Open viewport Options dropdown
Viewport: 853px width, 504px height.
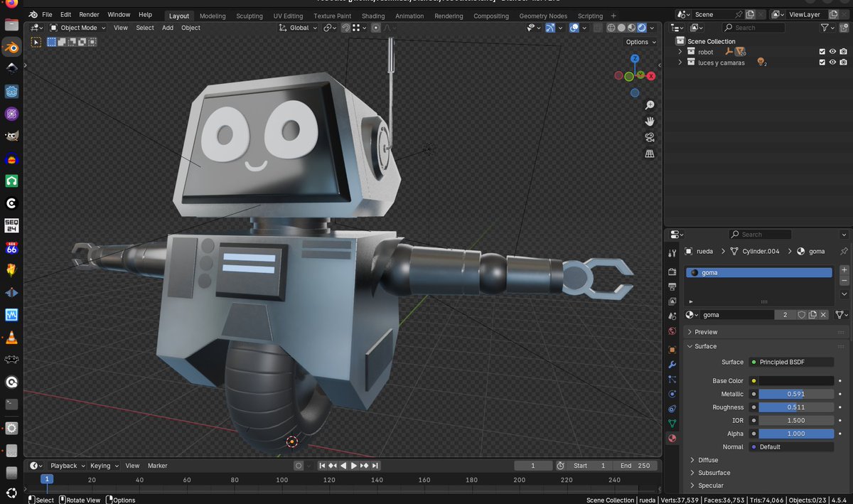click(x=640, y=42)
